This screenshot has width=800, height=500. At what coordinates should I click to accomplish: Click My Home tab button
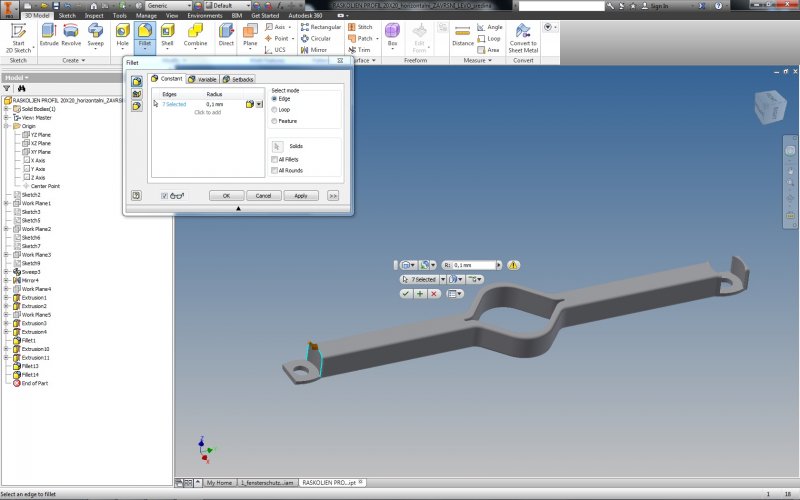coord(219,482)
